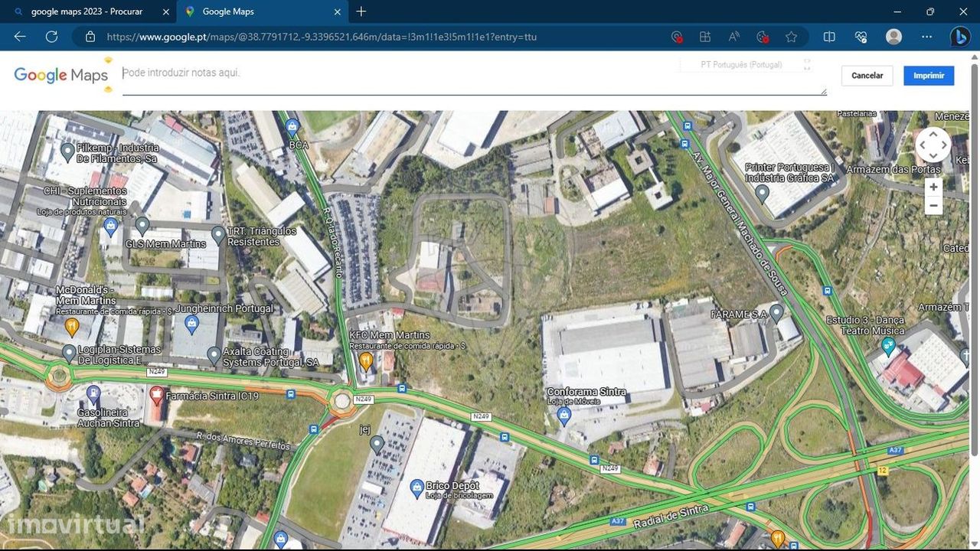980x551 pixels.
Task: Click the address bar URL
Action: coord(322,37)
